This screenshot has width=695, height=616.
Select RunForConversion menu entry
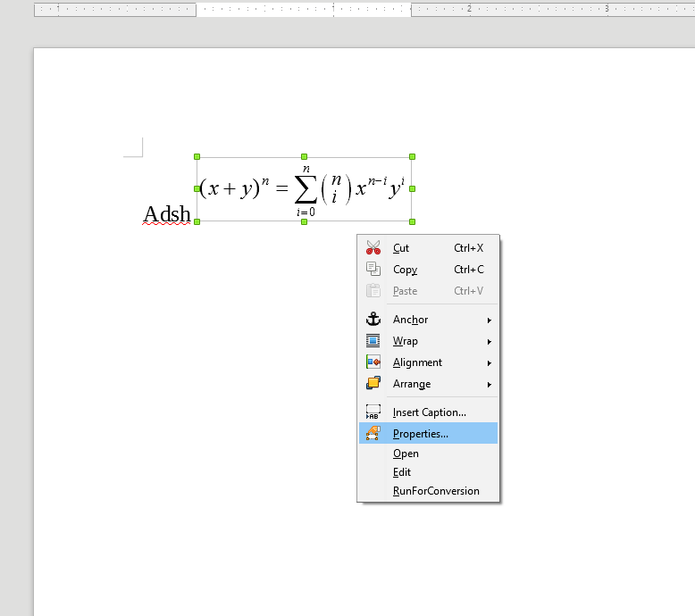coord(428,491)
